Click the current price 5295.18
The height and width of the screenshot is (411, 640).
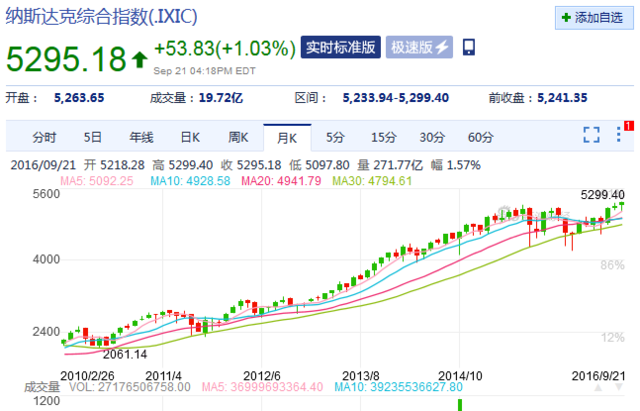66,59
